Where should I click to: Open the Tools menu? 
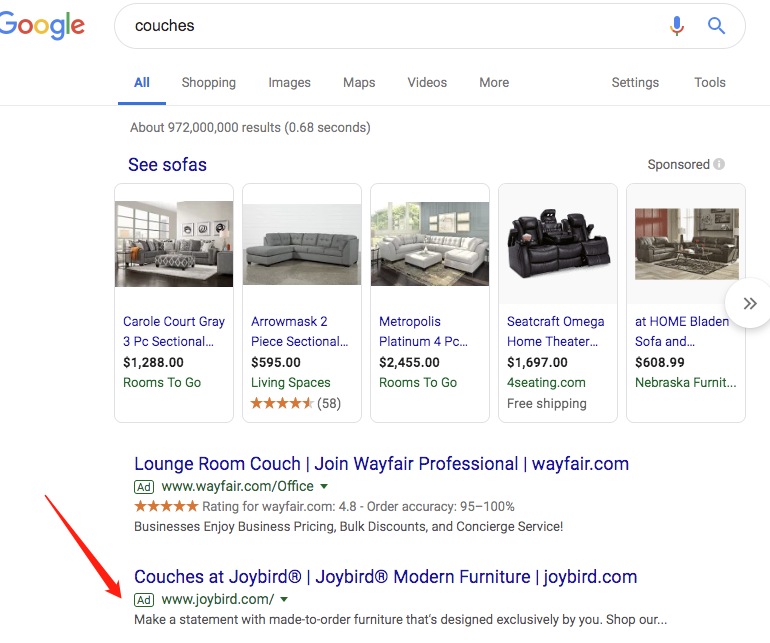710,83
